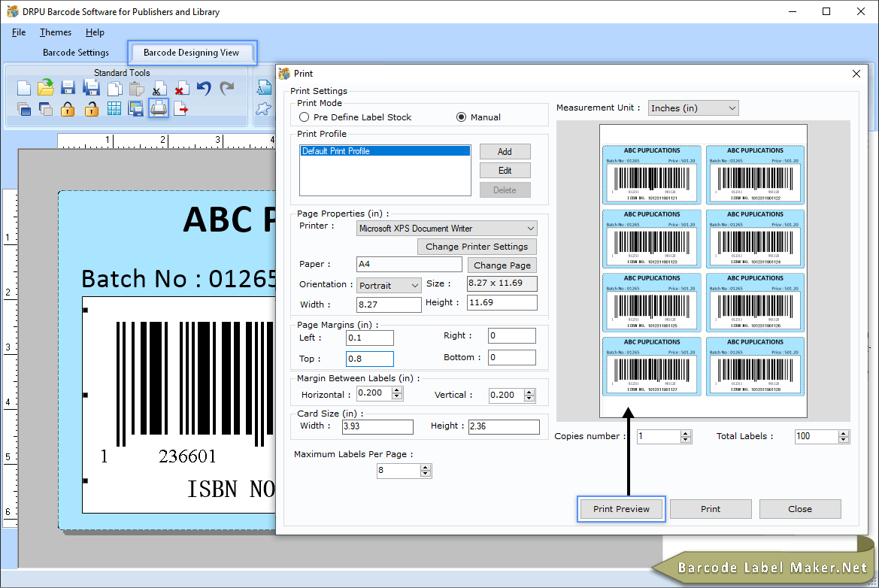Screen dimensions: 879x588
Task: Click the Left margin field
Action: point(370,338)
